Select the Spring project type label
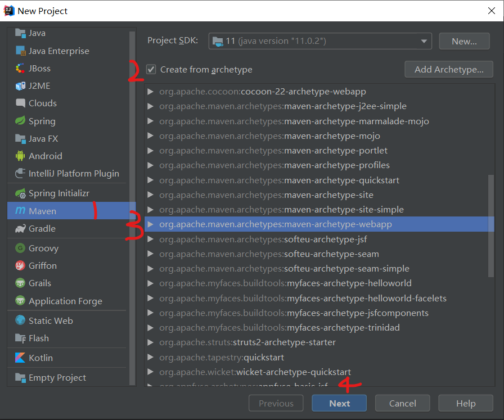Image resolution: width=504 pixels, height=420 pixels. click(42, 121)
